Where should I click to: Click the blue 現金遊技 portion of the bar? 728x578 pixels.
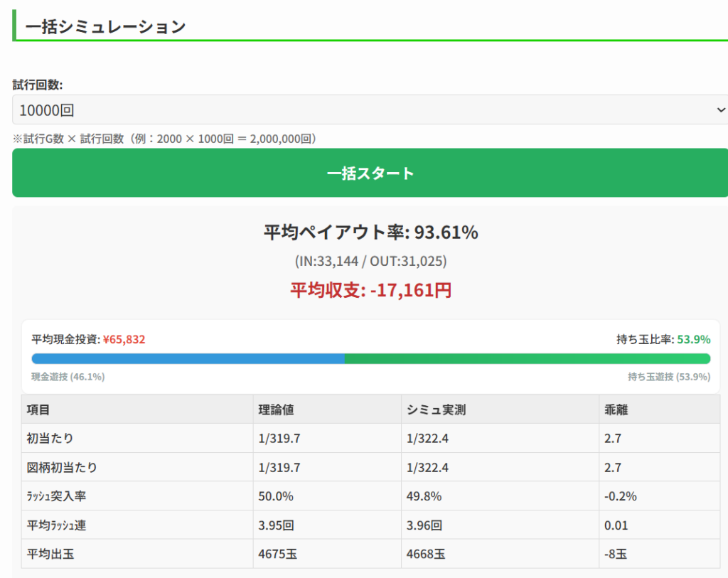coord(188,359)
